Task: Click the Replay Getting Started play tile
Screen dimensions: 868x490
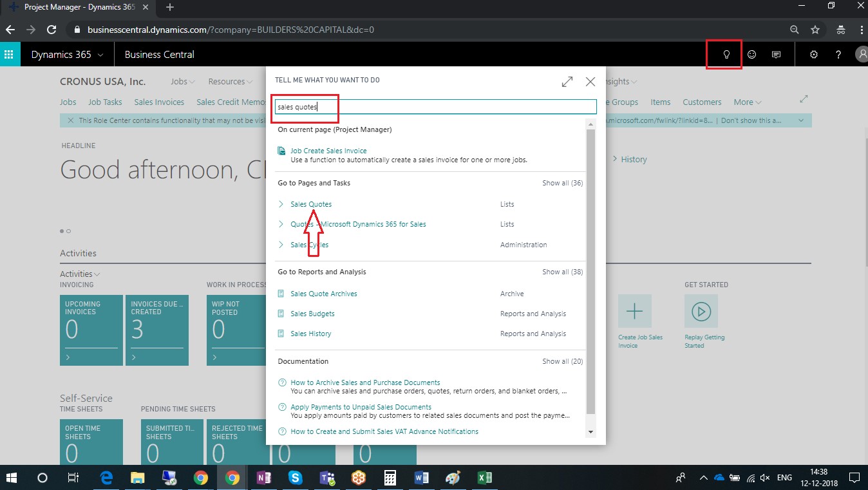Action: click(701, 312)
